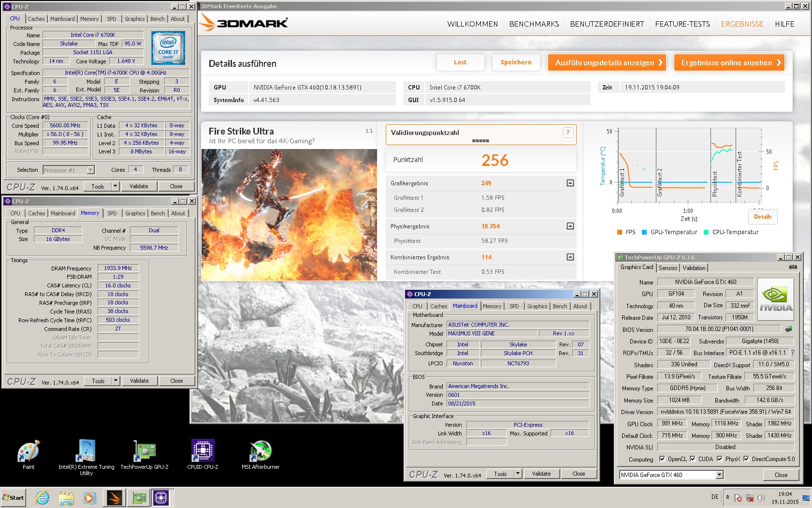Click Close button in GPU-Z
812x508 pixels.
781,475
